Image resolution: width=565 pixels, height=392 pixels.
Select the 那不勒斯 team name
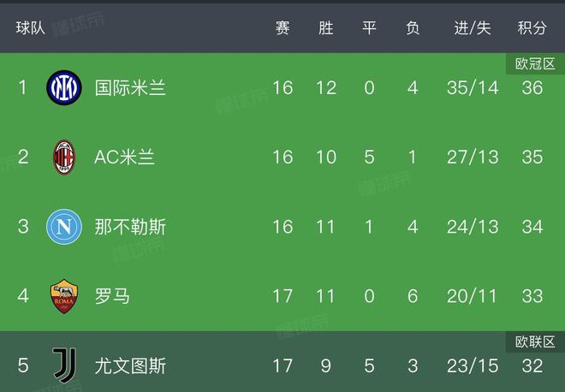[130, 227]
